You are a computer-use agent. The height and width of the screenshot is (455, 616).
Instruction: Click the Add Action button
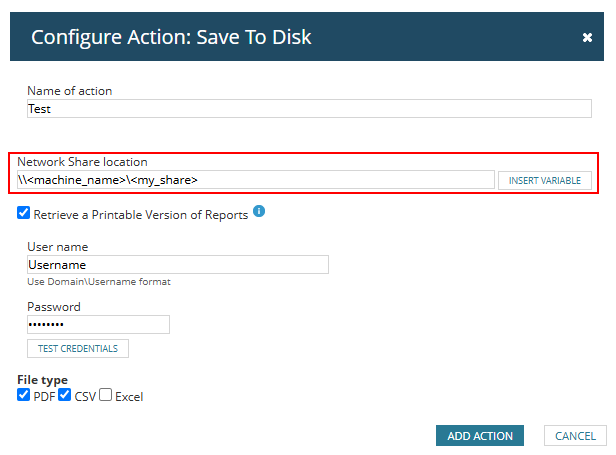(x=480, y=436)
